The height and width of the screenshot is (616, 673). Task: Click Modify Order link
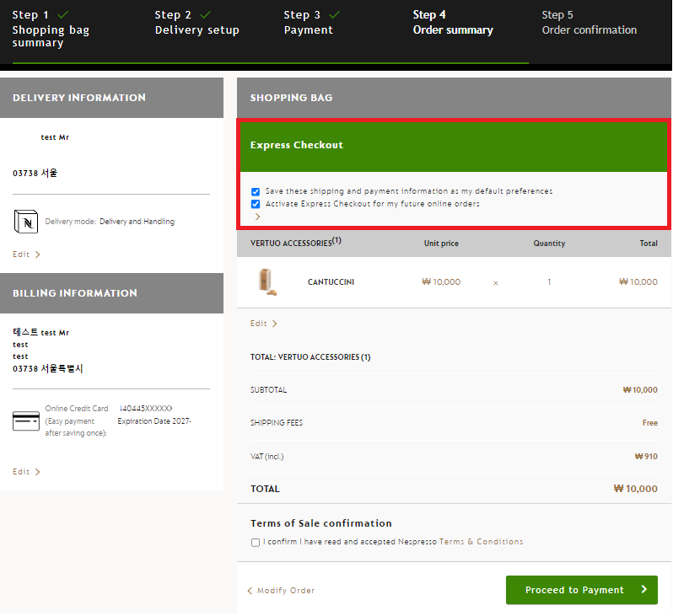tap(281, 591)
